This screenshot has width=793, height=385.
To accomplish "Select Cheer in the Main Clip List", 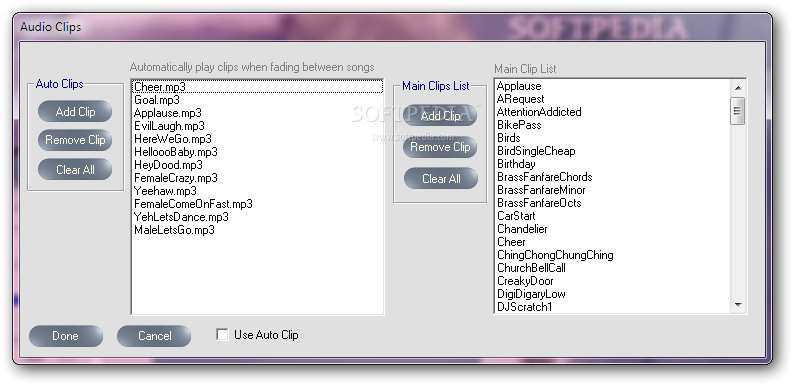I will [x=613, y=242].
